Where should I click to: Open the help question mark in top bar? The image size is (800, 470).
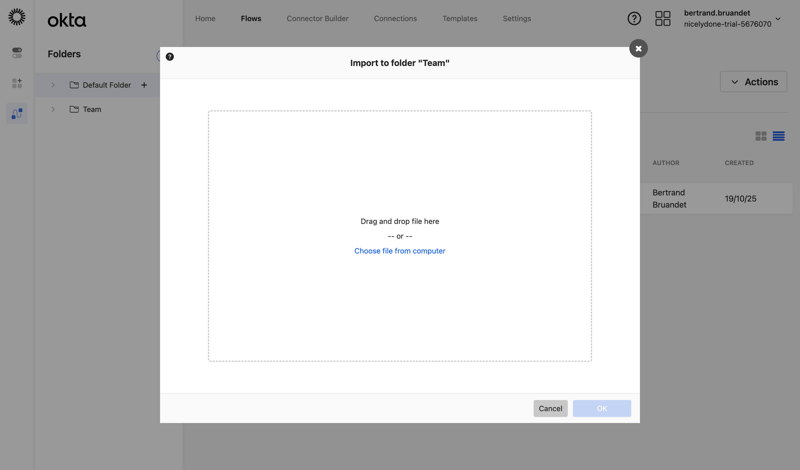(x=634, y=19)
